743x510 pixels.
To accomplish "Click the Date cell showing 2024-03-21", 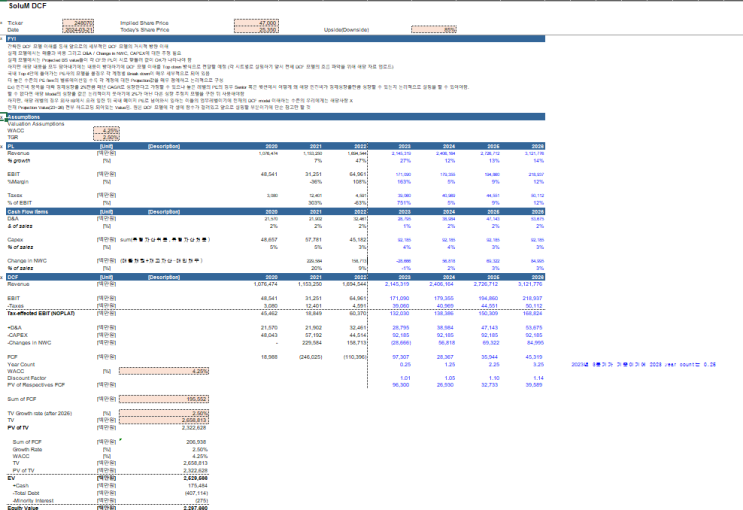I will point(78,29).
